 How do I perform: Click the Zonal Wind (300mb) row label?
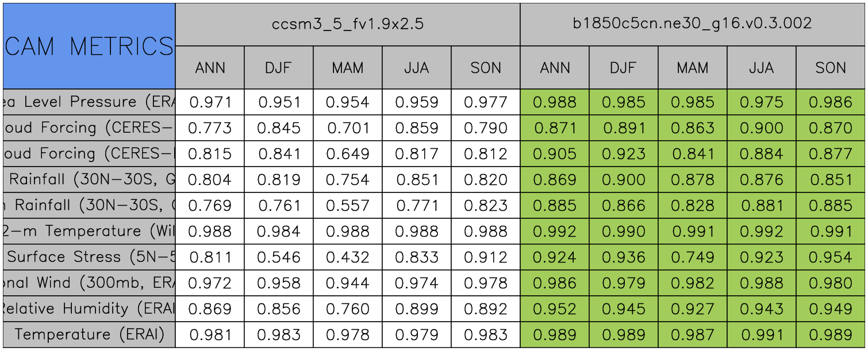[89, 283]
